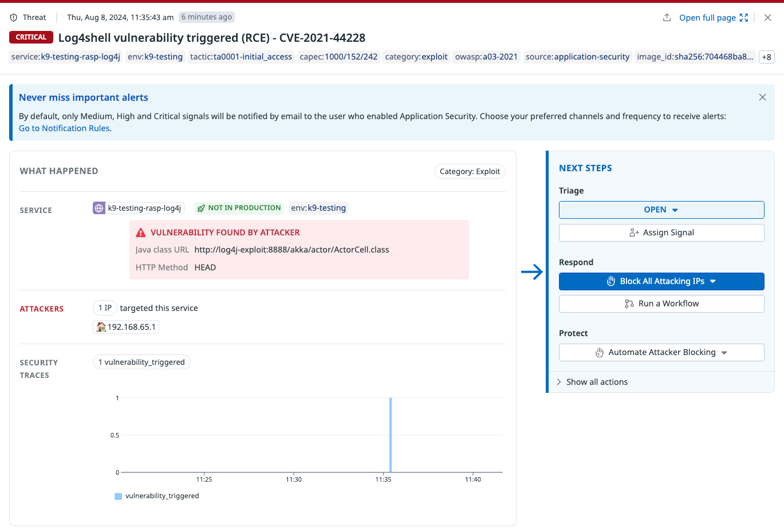
Task: Click the spike bar at 11:35 on the chart
Action: coord(391,435)
